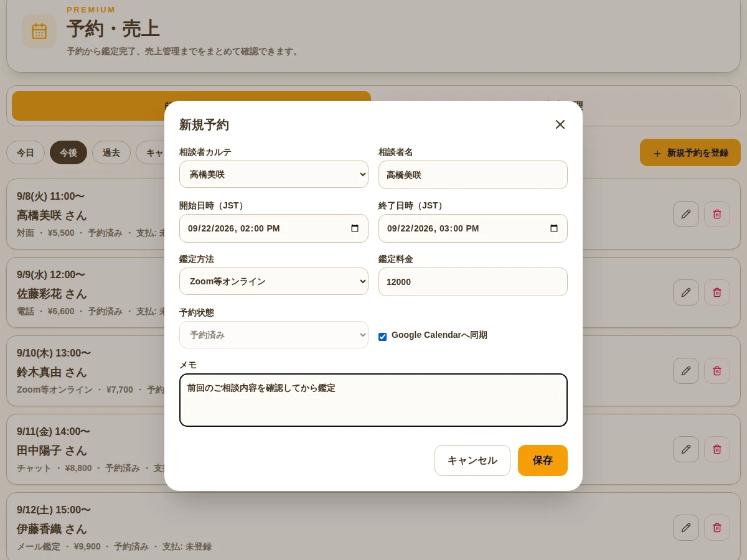Toggle Google Calendarへ同期 checkbox

[382, 337]
